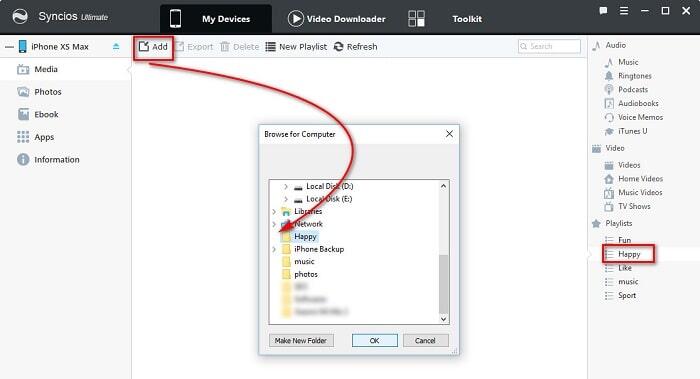Select Media in the device sidebar

coord(66,69)
